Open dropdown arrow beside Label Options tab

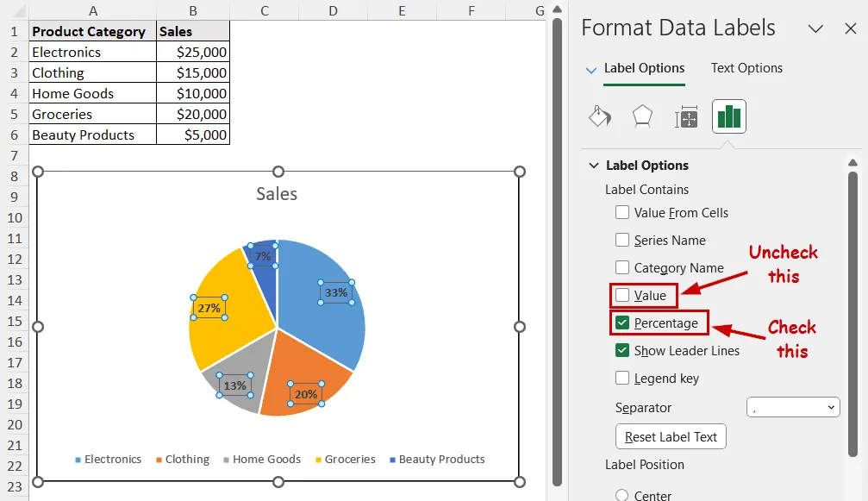point(591,71)
